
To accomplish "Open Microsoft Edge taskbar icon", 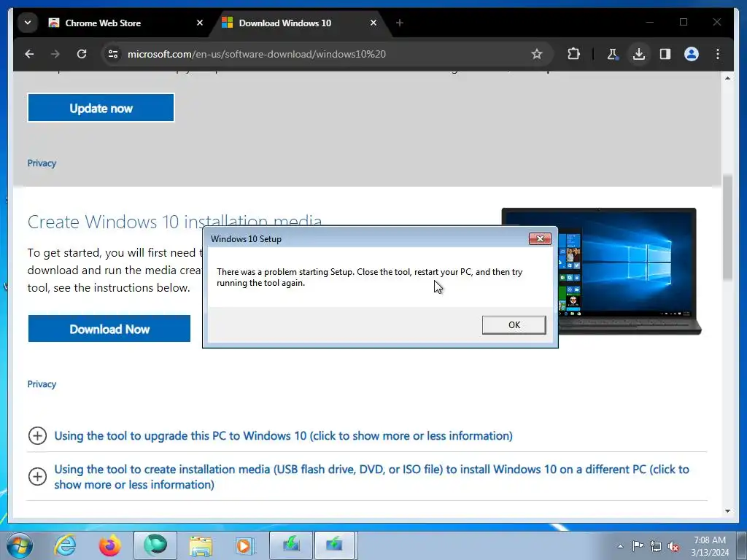I will [155, 545].
